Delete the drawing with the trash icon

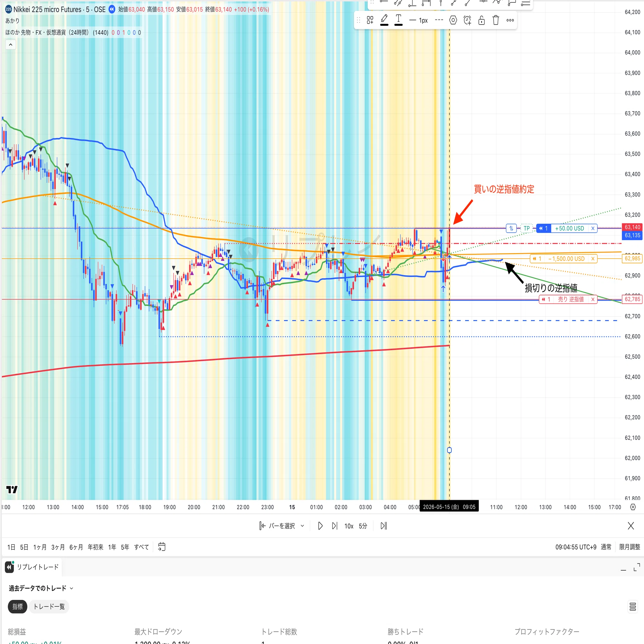pos(496,20)
